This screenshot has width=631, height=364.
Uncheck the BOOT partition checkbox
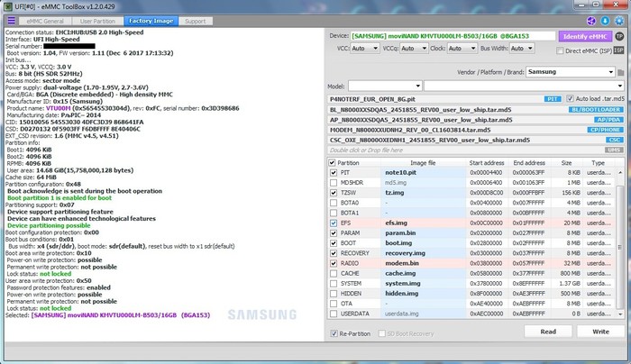[x=334, y=243]
